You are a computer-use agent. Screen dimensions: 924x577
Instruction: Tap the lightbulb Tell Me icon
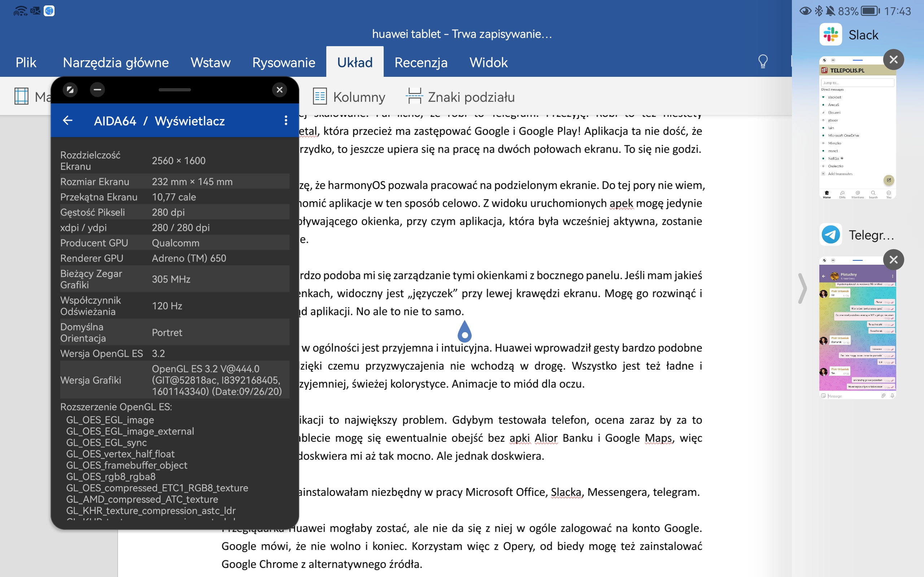pyautogui.click(x=763, y=61)
